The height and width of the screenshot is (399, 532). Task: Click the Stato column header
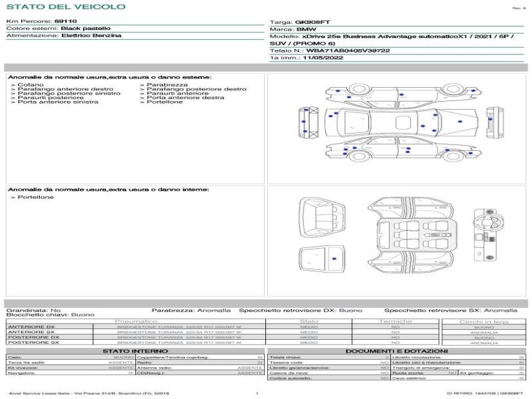(309, 321)
